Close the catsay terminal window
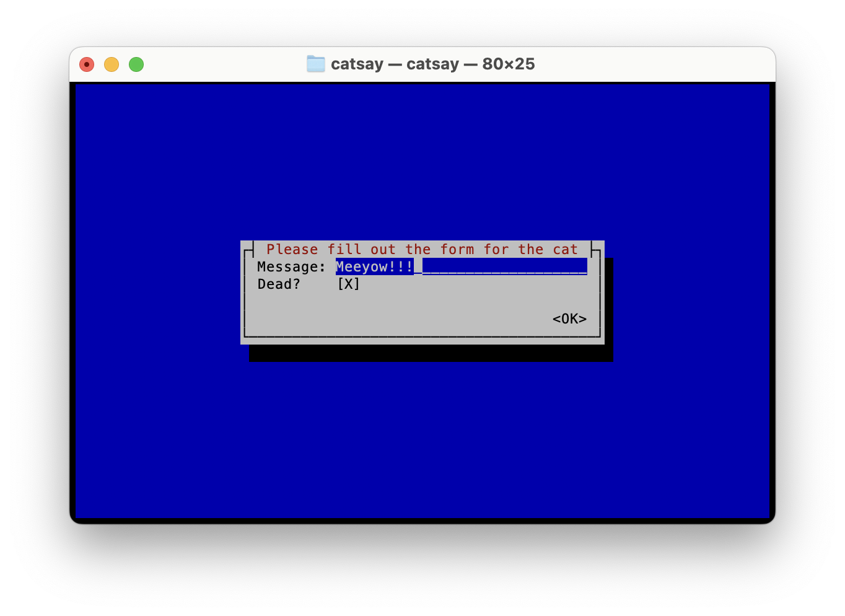The width and height of the screenshot is (845, 616). point(87,64)
